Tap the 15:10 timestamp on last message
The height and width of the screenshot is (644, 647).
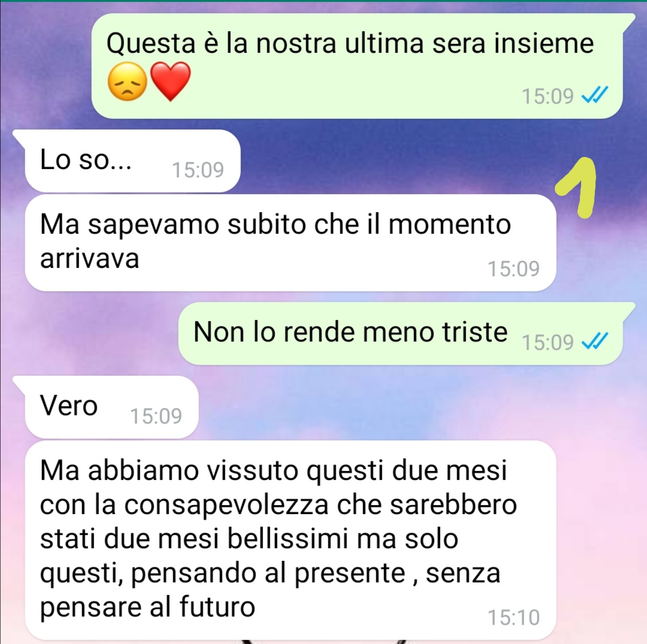[x=514, y=618]
